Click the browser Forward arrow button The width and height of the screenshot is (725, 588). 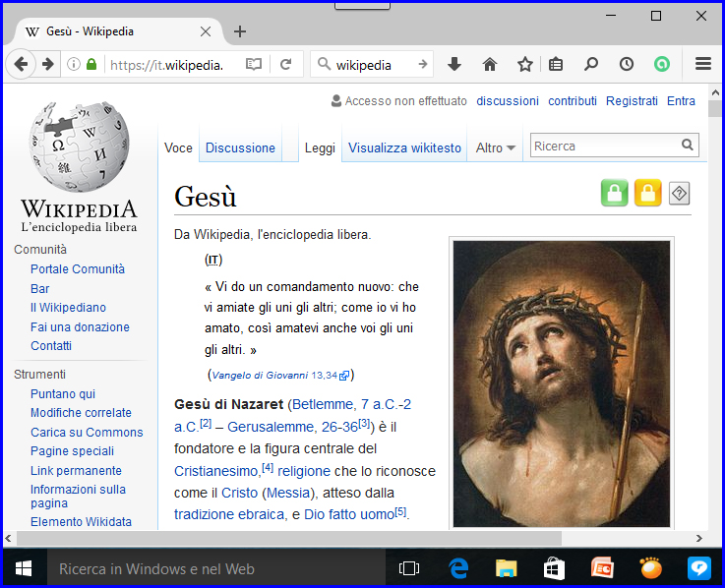[x=47, y=64]
